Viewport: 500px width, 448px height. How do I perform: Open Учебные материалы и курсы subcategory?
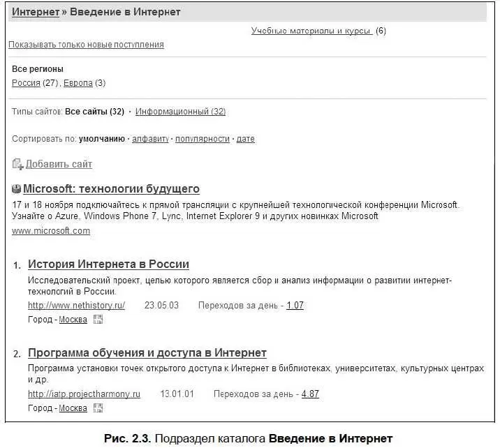[x=312, y=31]
